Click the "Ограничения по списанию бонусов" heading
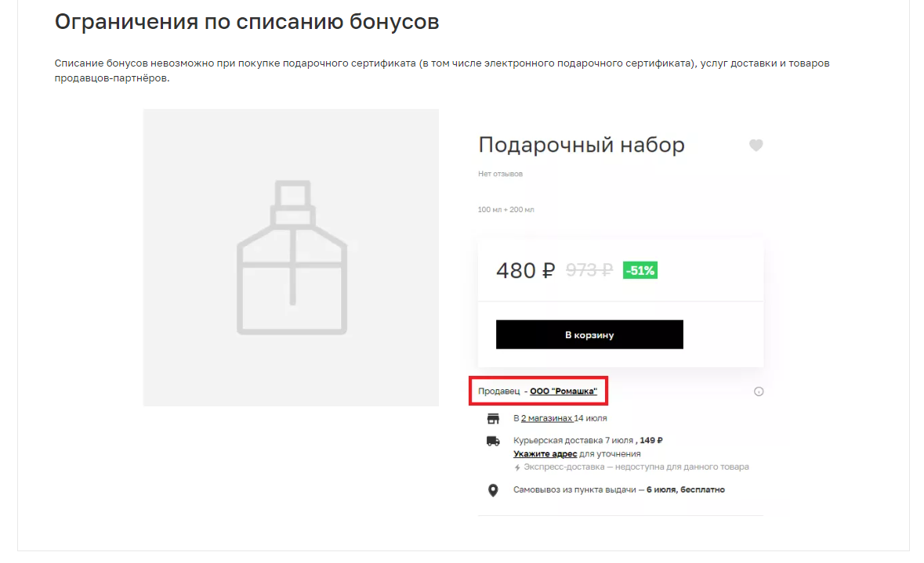 point(247,22)
